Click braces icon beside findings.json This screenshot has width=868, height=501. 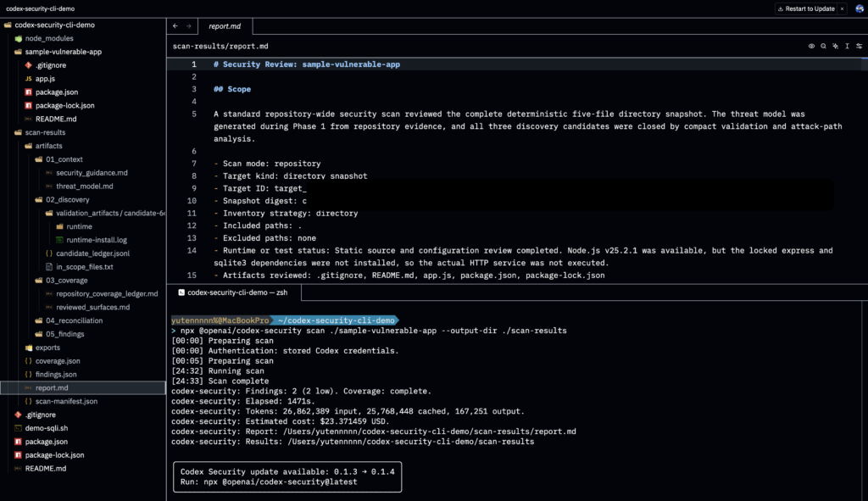(28, 374)
